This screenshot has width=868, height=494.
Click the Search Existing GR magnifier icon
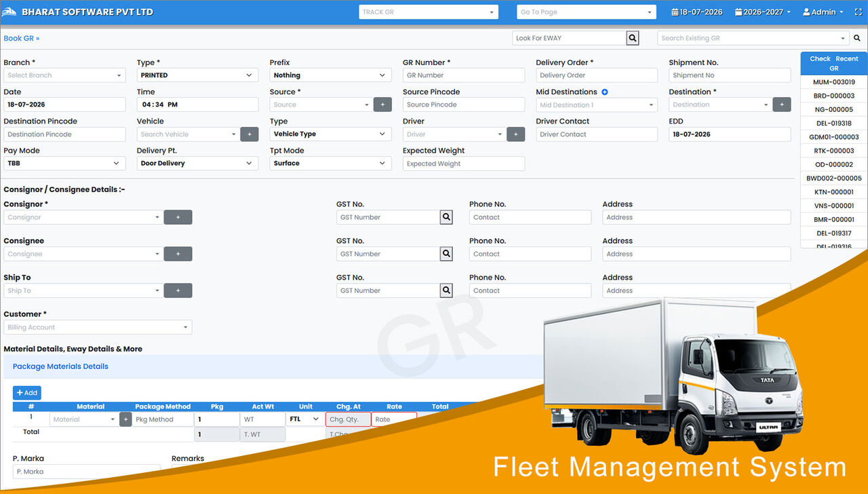click(857, 38)
